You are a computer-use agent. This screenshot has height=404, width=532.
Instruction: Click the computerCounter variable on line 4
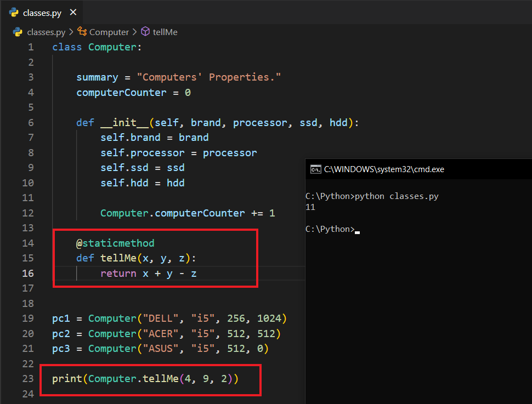(x=121, y=93)
